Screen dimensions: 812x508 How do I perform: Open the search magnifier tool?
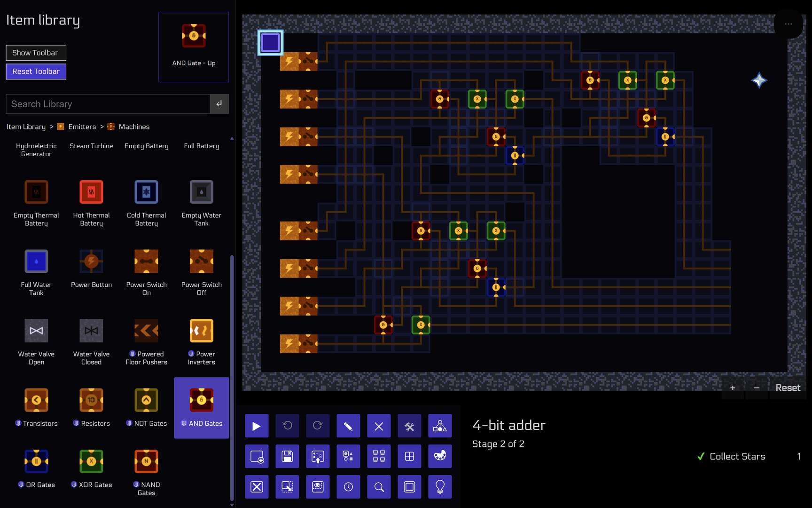379,487
